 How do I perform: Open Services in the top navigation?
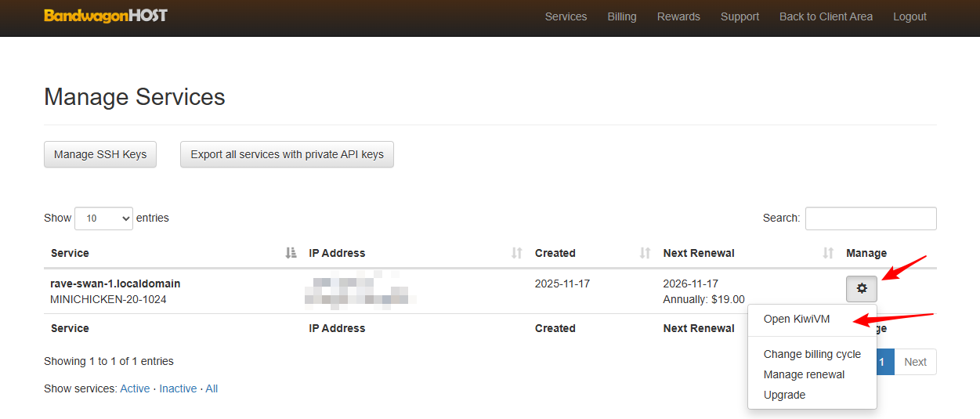[566, 16]
